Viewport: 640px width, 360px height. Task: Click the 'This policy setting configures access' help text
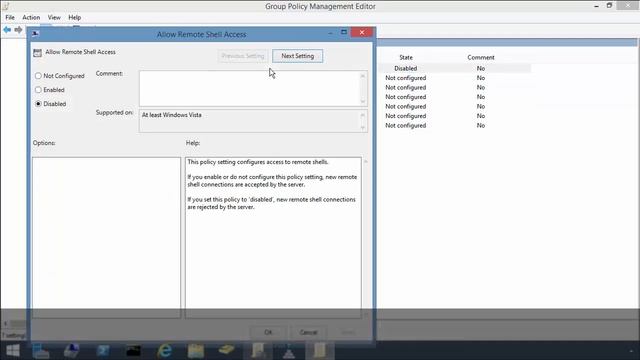tap(258, 162)
